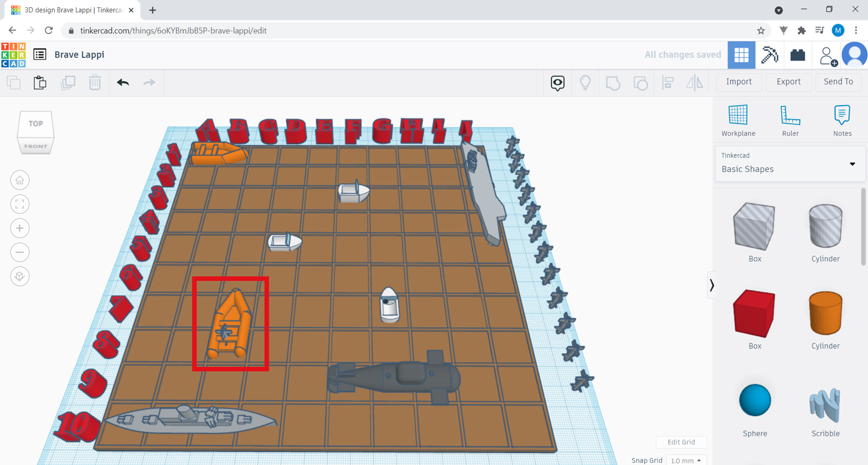Open the design list menu icon
The width and height of the screenshot is (868, 465).
[40, 55]
